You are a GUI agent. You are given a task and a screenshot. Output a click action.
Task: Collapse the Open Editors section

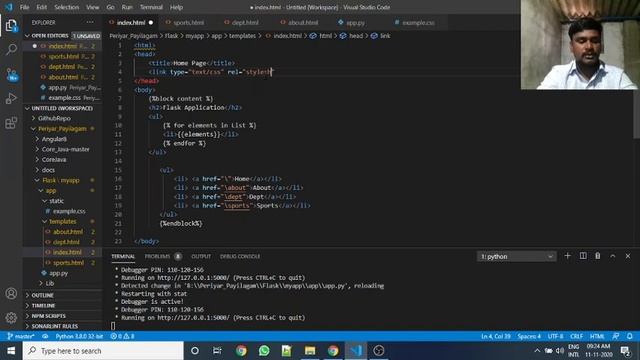pyautogui.click(x=63, y=36)
